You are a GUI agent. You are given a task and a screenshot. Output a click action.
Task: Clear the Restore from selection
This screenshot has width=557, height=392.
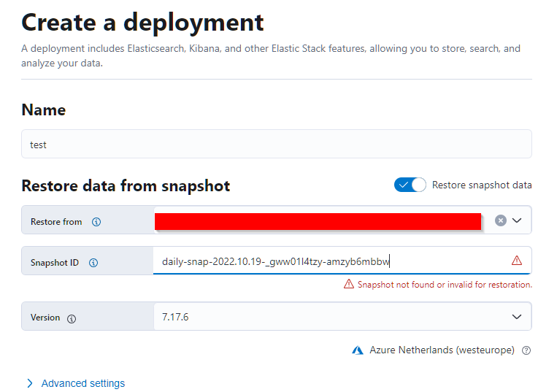click(x=500, y=220)
